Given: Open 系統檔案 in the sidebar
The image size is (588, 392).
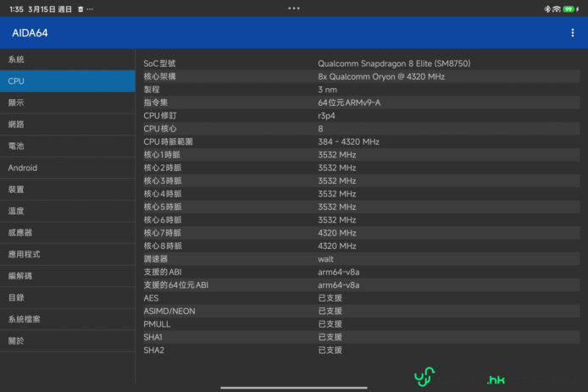Looking at the screenshot, I should coord(24,319).
